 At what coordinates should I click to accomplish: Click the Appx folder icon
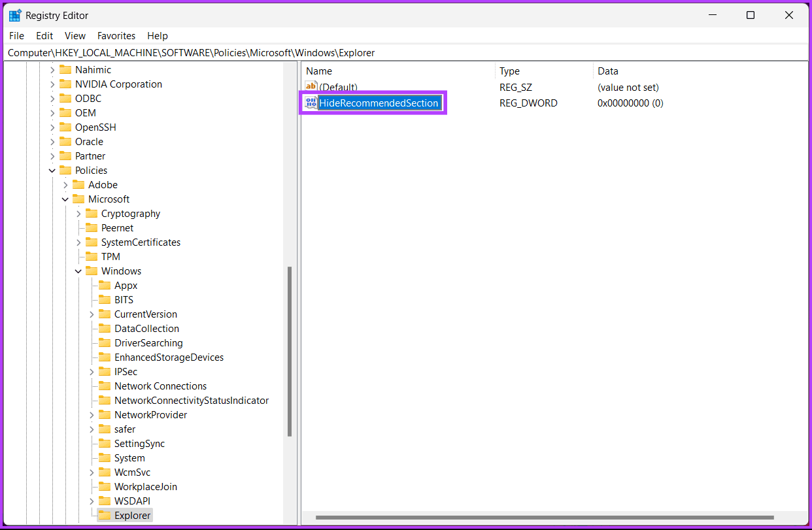104,286
